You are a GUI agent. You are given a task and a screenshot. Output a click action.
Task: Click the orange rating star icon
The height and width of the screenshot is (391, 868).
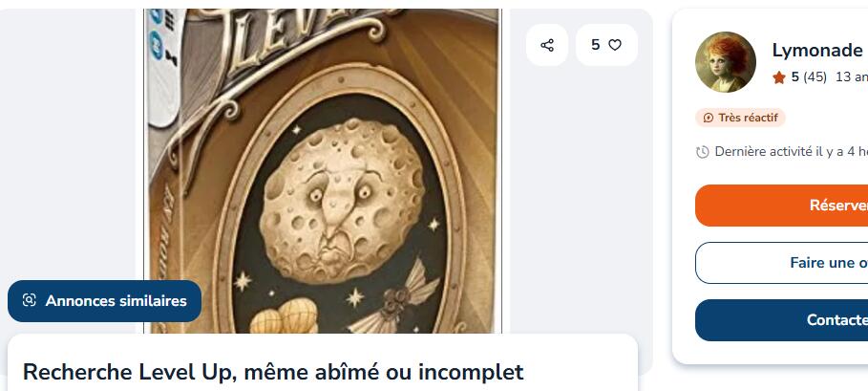pyautogui.click(x=779, y=77)
